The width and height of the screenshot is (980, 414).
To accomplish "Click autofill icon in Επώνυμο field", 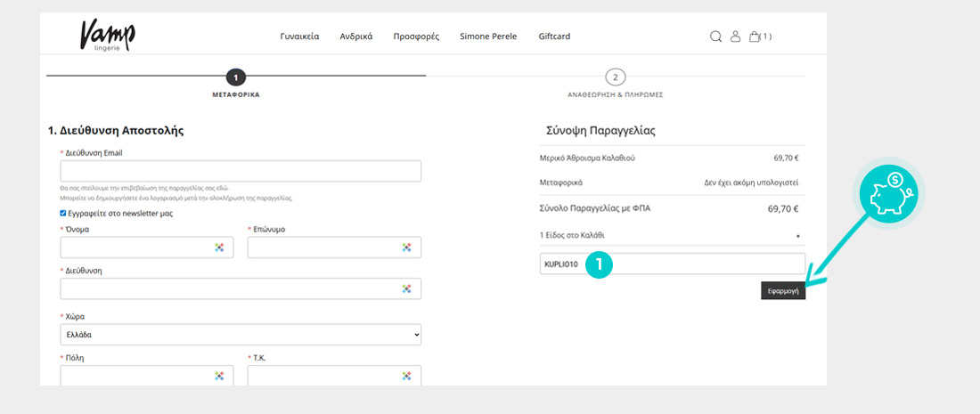I will 406,248.
